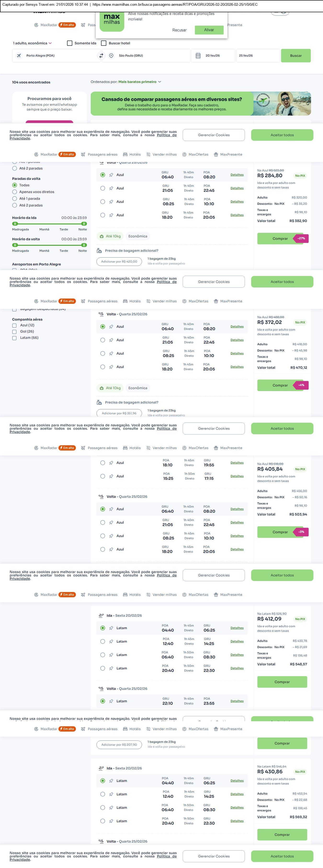The width and height of the screenshot is (323, 868).
Task: Open the MaxRadar promotional banner
Action: coord(201,104)
